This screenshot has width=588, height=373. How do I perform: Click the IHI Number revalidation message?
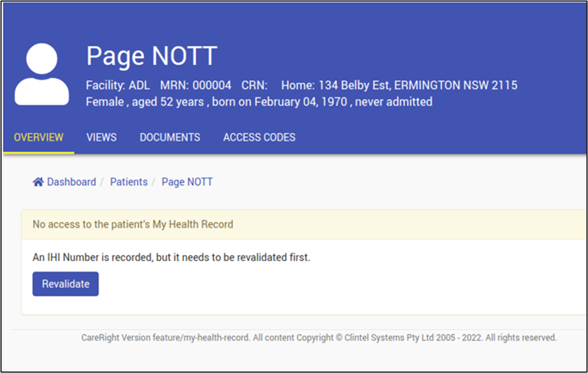point(171,258)
